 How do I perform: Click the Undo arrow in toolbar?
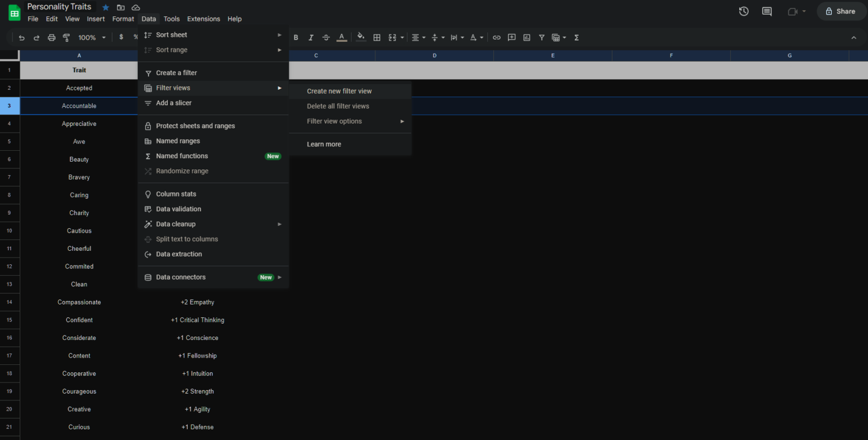[21, 38]
